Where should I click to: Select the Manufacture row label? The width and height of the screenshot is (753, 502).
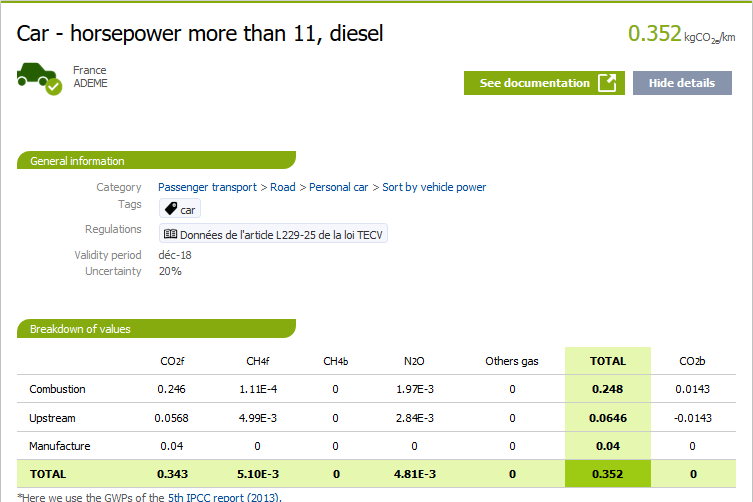coord(60,446)
